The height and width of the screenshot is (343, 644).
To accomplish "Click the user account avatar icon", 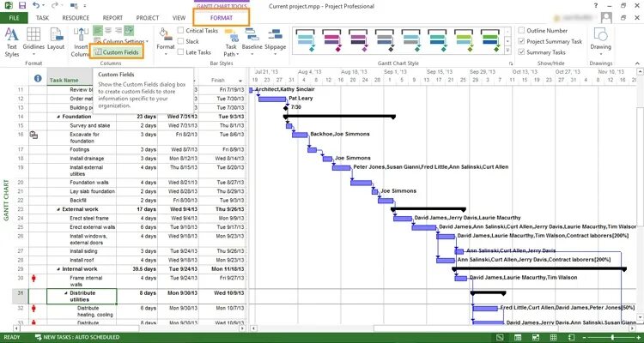I will (606, 18).
